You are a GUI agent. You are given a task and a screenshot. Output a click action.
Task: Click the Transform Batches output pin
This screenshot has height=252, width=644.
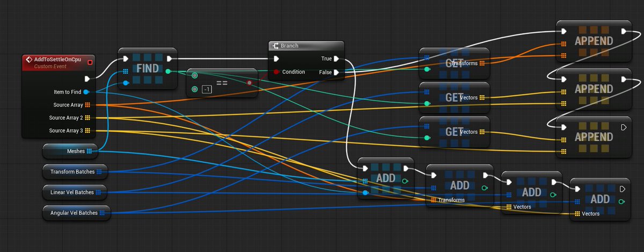[99, 172]
